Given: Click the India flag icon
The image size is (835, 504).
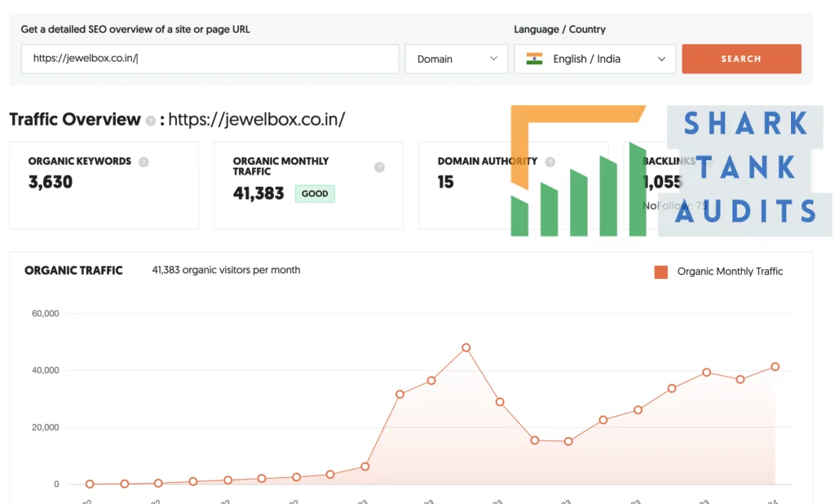Looking at the screenshot, I should 534,59.
